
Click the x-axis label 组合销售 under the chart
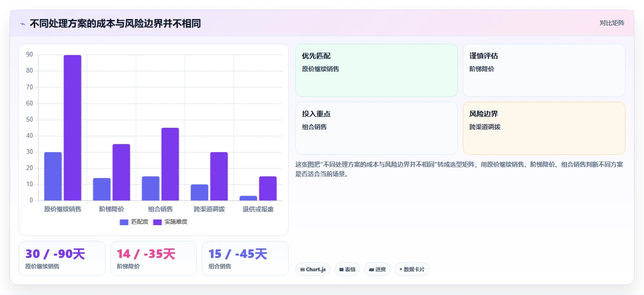(x=160, y=209)
